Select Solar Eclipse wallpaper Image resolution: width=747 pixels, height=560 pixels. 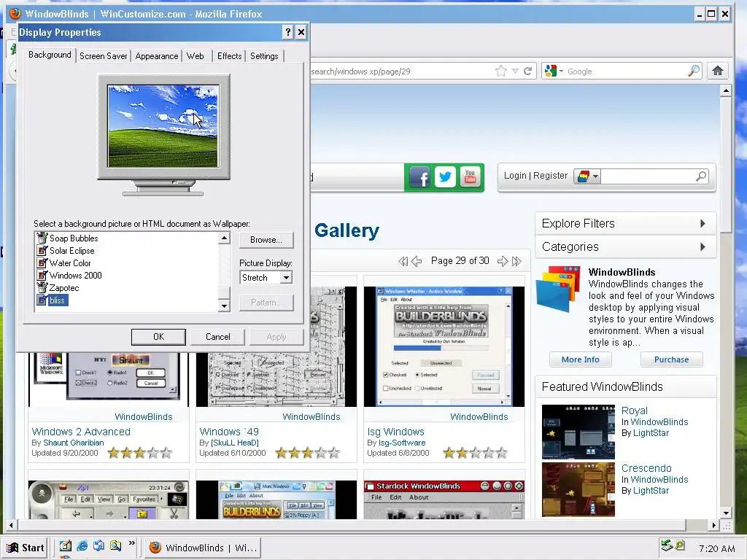tap(71, 251)
